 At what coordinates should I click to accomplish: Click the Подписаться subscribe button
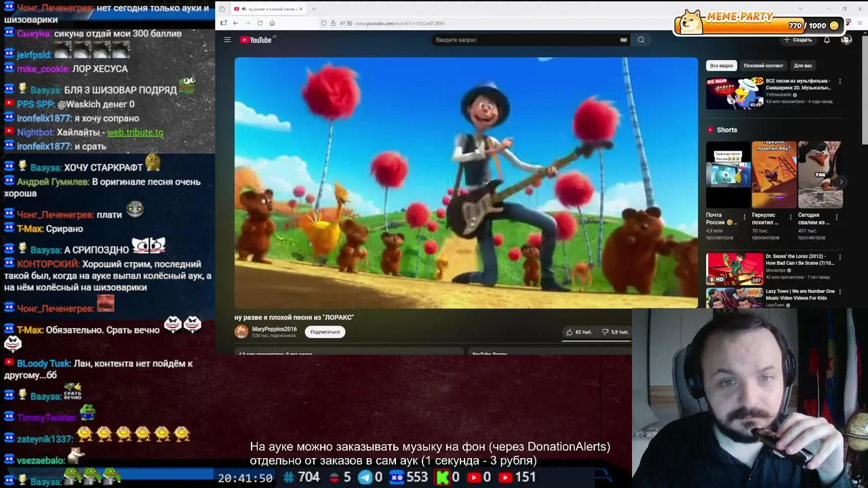[325, 332]
